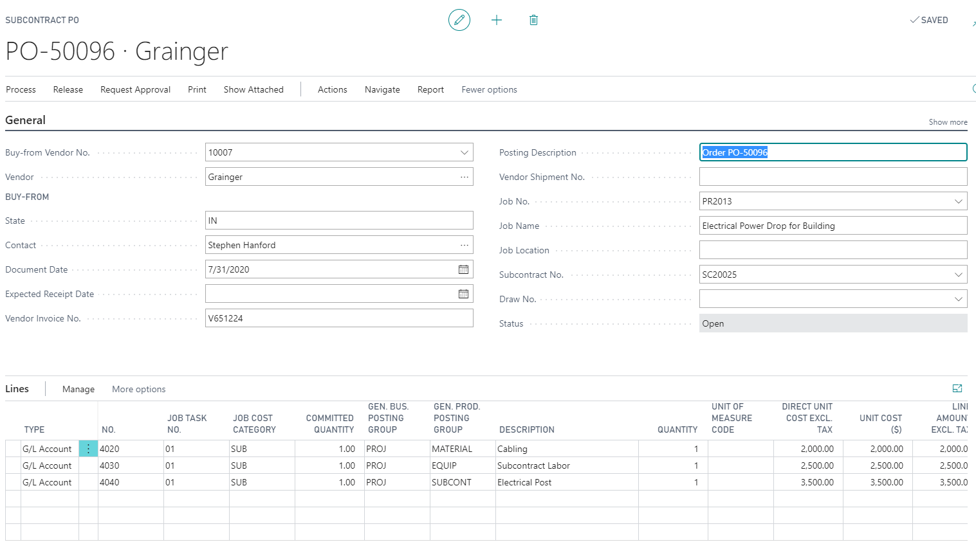Click Fewer options
976x560 pixels.
coord(489,89)
